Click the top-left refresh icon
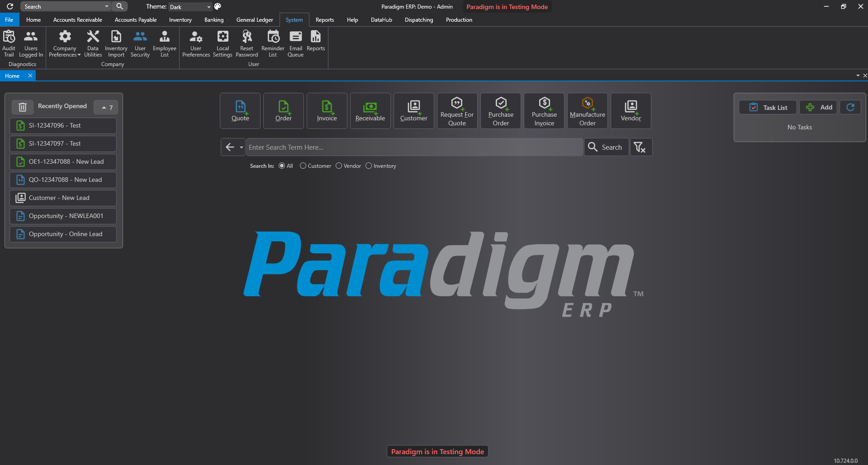 tap(9, 6)
